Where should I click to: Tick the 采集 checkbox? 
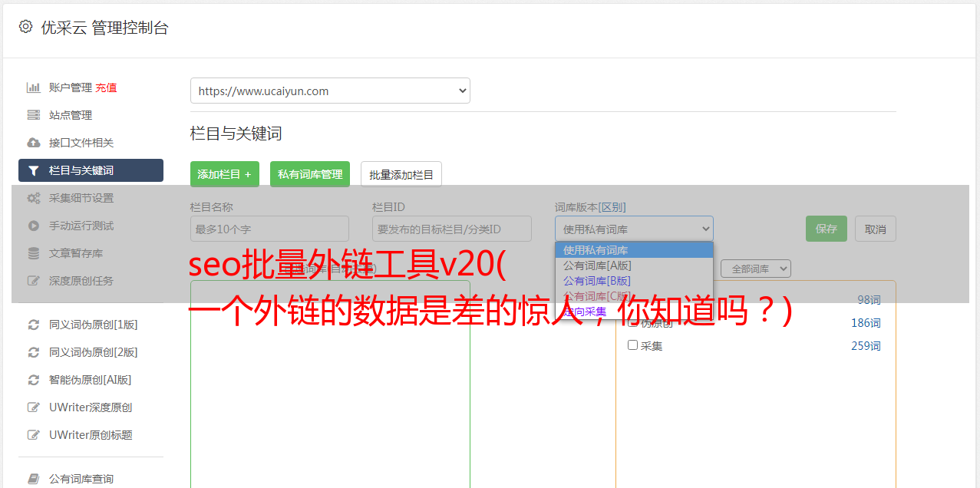tap(633, 345)
